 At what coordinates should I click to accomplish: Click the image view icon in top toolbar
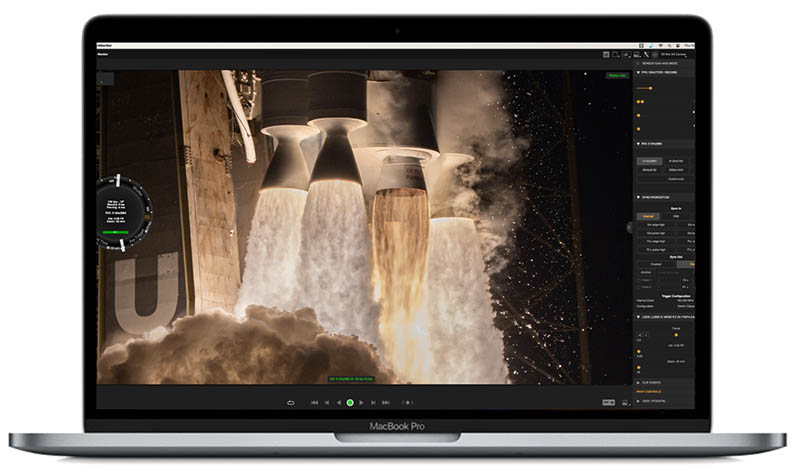click(x=637, y=55)
